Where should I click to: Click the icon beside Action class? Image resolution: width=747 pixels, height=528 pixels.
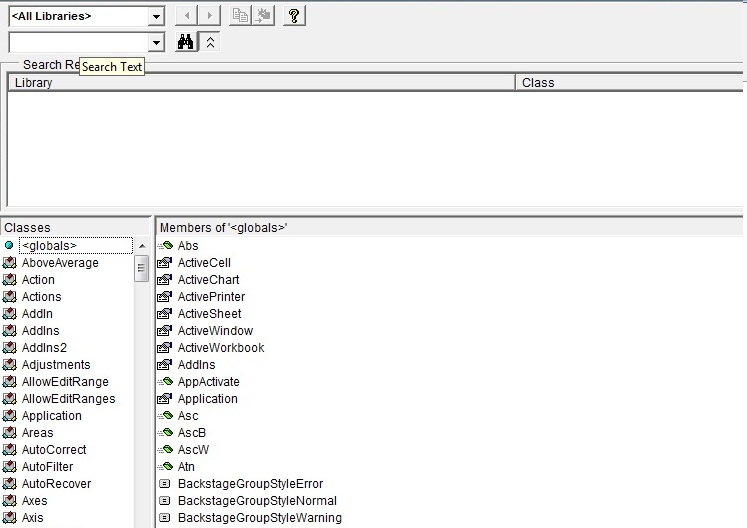click(10, 280)
